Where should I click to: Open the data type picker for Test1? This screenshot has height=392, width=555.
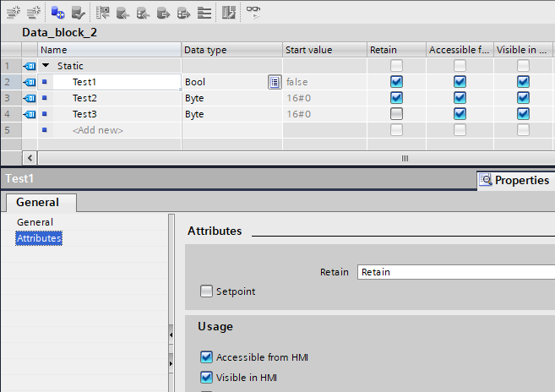(274, 82)
